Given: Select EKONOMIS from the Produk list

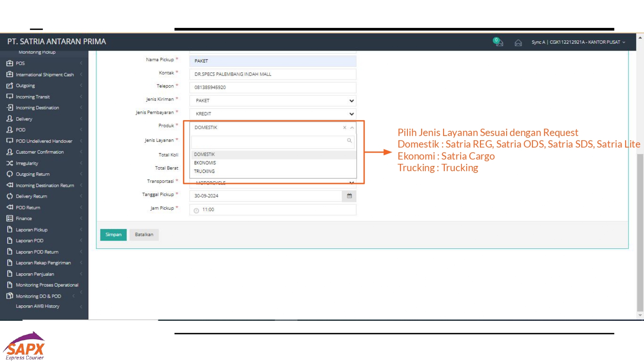Looking at the screenshot, I should (x=273, y=163).
